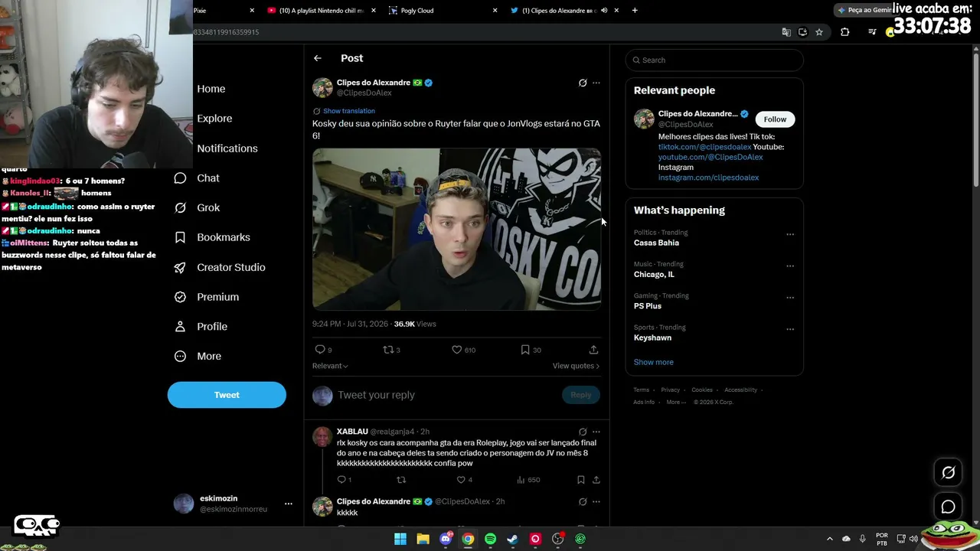The width and height of the screenshot is (980, 551).
Task: Open Windows Start menu
Action: [400, 539]
